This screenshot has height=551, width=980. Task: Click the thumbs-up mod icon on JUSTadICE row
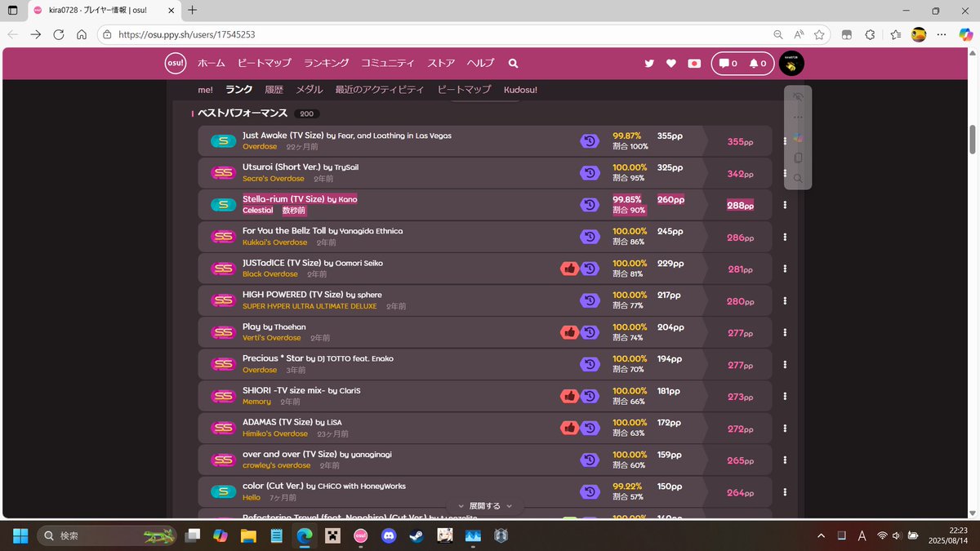tap(570, 269)
